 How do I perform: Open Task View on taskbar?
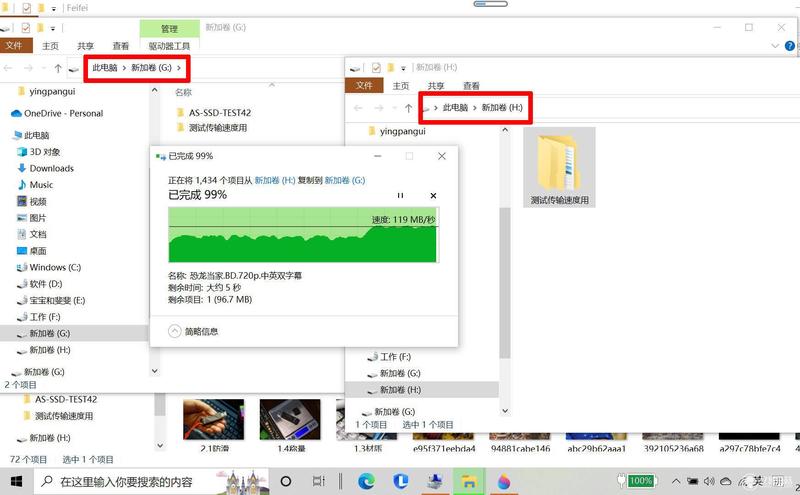318,481
